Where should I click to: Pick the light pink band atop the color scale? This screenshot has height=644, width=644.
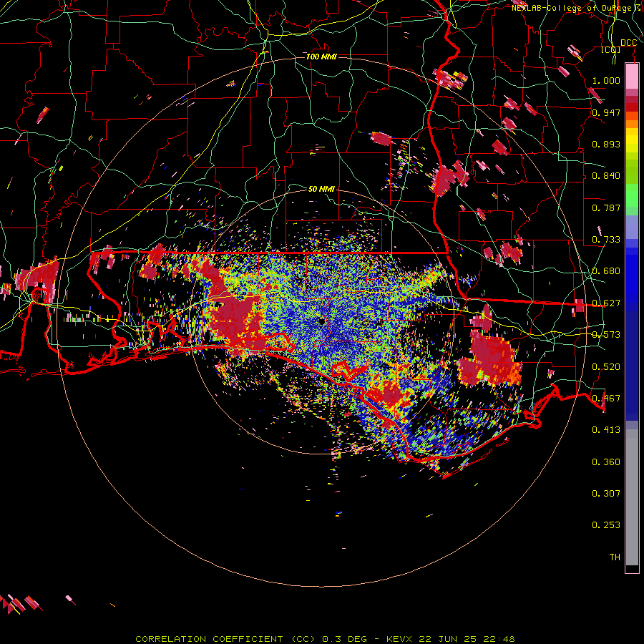tap(632, 77)
